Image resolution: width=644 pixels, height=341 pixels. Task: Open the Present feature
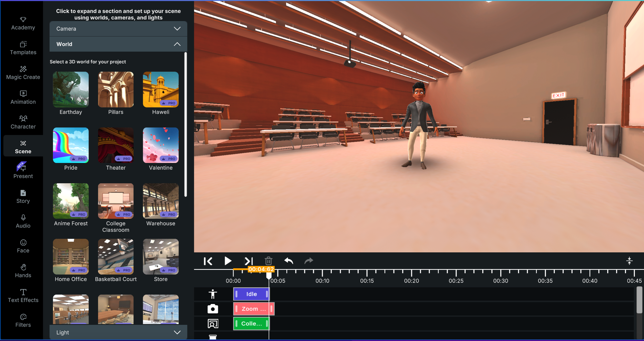(x=23, y=172)
